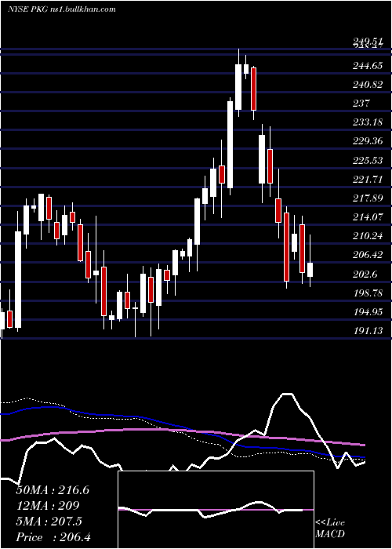Screen dimensions: 392x549
Task: Click the 206.42 price label
Action: click(x=368, y=255)
